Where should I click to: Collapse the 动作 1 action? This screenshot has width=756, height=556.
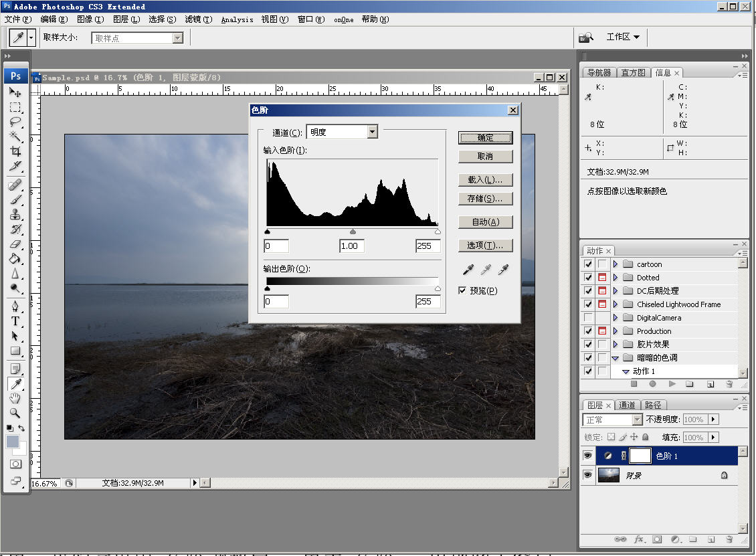(x=626, y=371)
